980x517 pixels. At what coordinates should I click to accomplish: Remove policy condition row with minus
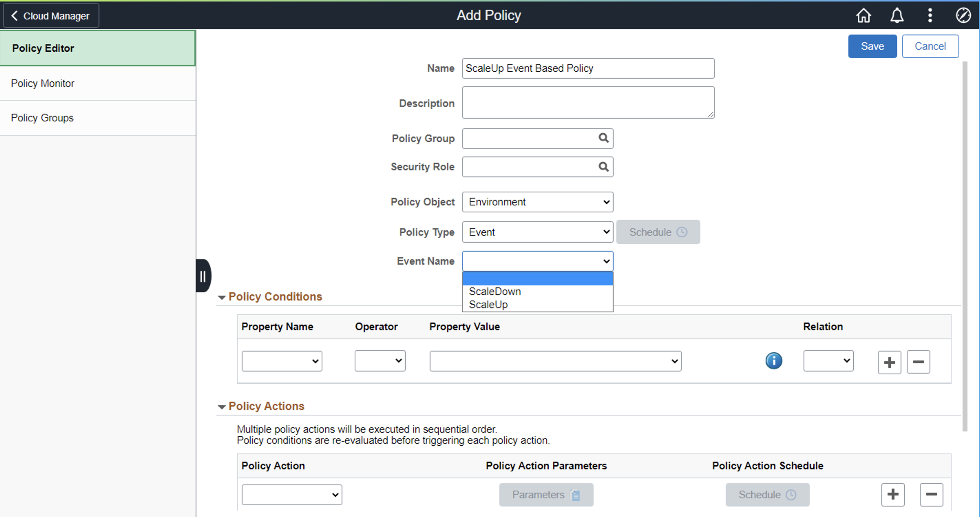[x=918, y=362]
